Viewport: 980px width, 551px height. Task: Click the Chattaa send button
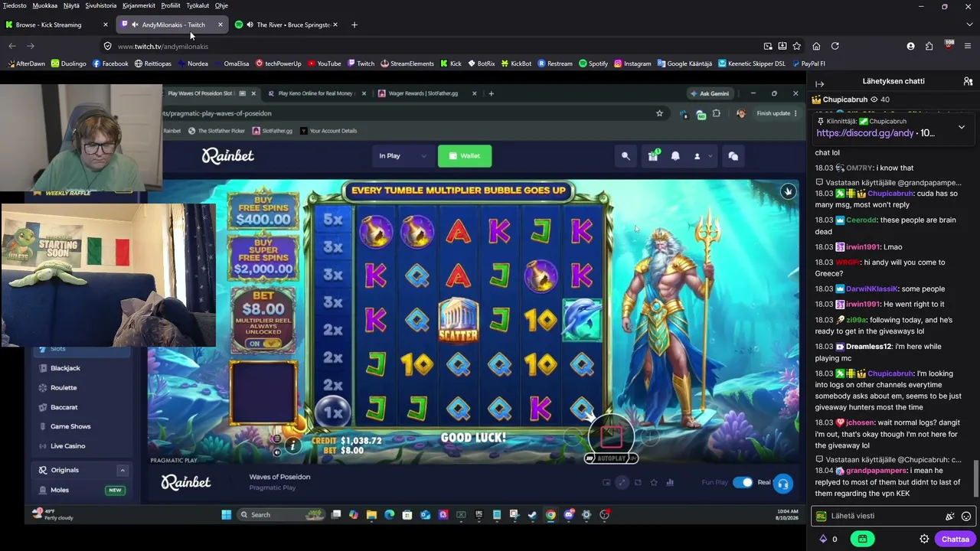[x=955, y=539]
